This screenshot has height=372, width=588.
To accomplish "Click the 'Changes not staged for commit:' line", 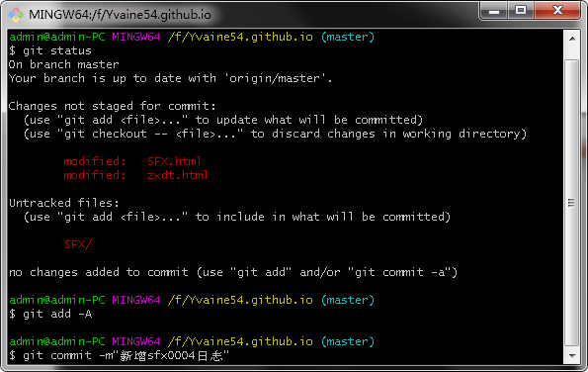I will (112, 106).
